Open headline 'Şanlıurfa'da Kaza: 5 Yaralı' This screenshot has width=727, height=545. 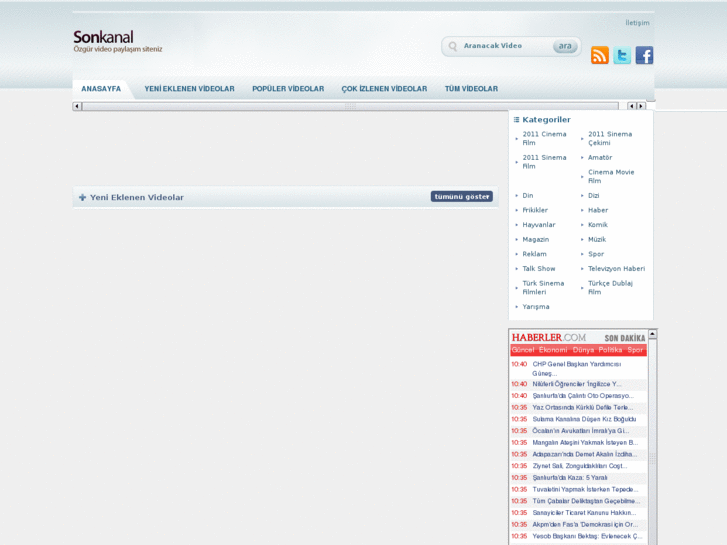(570, 478)
